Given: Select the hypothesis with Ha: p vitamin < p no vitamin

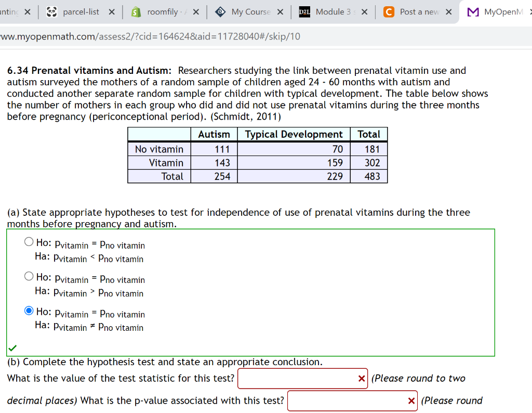Looking at the screenshot, I should coord(29,241).
